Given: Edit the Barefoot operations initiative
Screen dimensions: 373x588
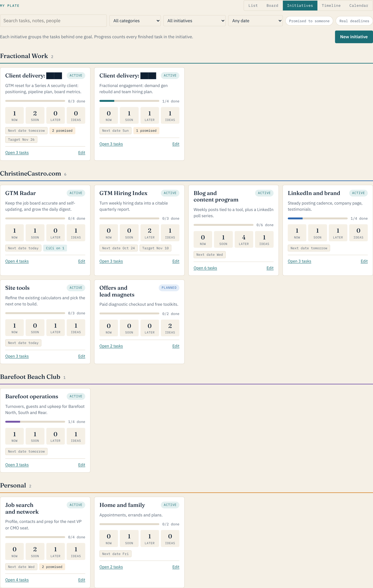Looking at the screenshot, I should tap(82, 465).
